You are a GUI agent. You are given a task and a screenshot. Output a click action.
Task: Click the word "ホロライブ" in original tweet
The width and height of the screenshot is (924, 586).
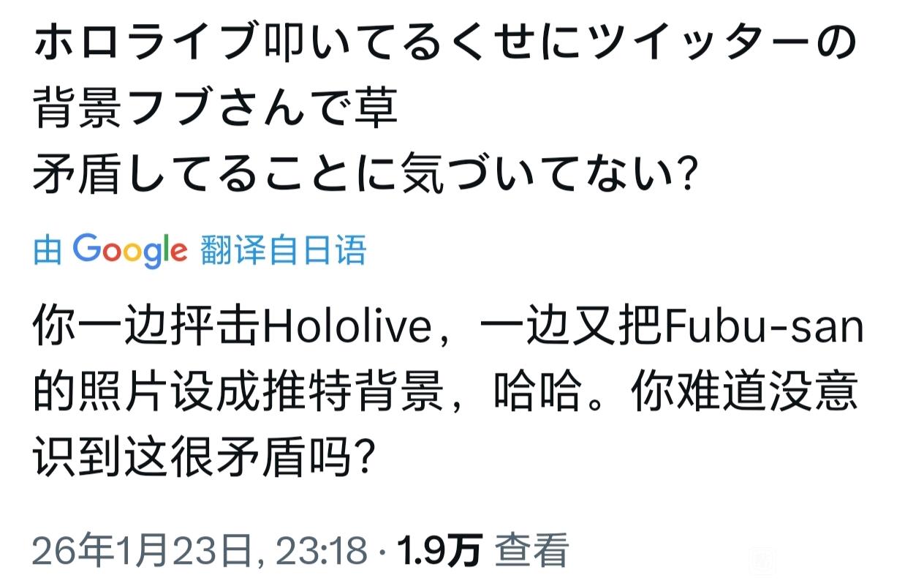tap(146, 46)
